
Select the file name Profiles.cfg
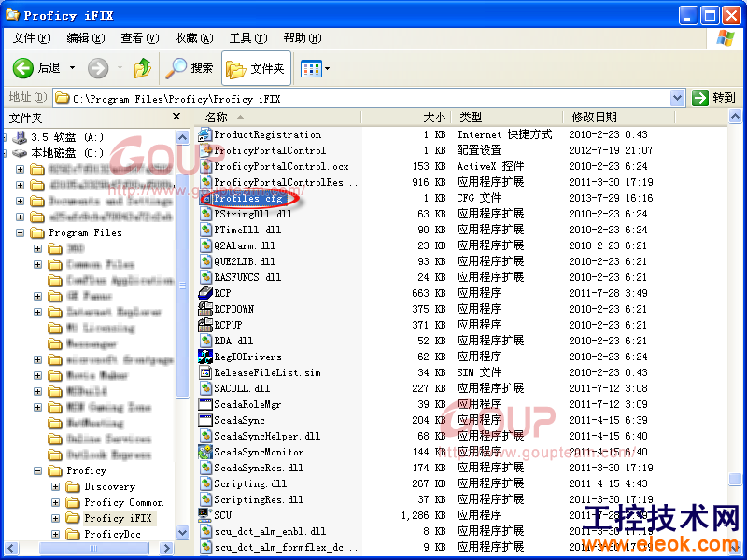(x=247, y=198)
